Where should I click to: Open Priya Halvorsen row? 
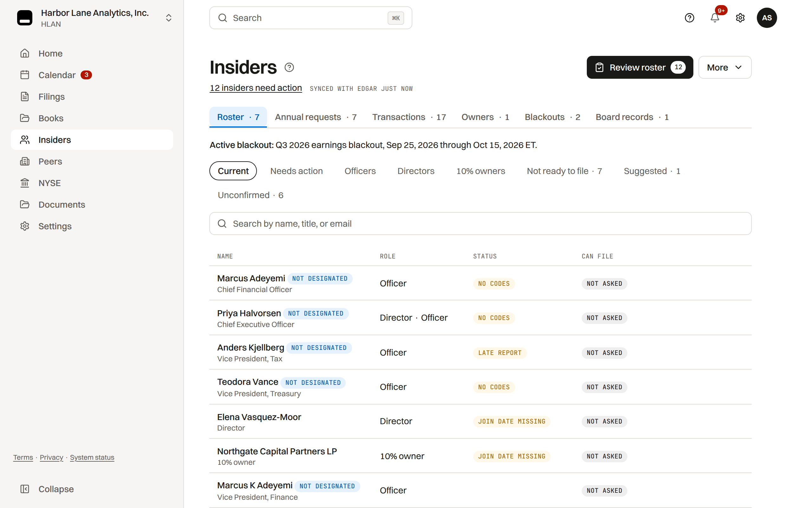(x=480, y=317)
